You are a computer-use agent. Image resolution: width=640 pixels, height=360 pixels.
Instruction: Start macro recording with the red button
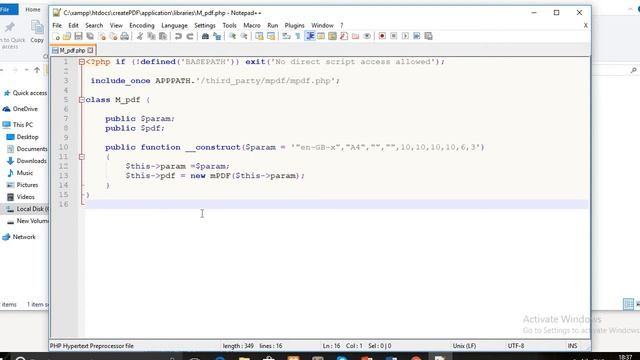(382, 36)
